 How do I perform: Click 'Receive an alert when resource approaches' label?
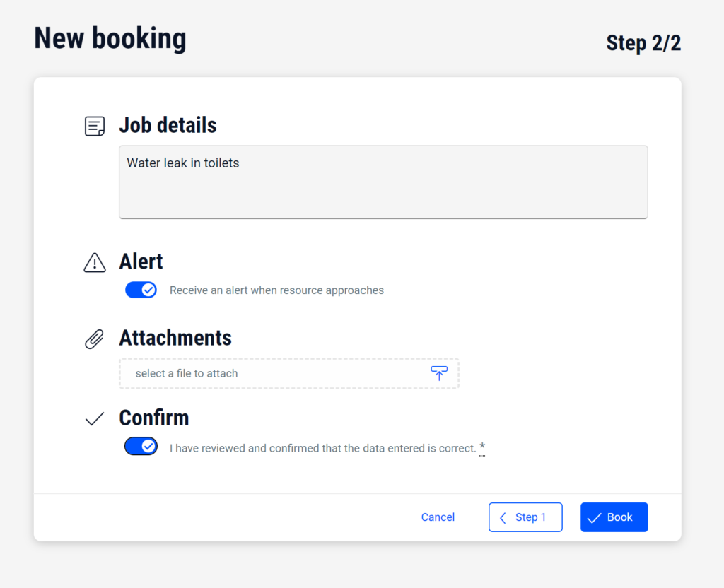[276, 290]
